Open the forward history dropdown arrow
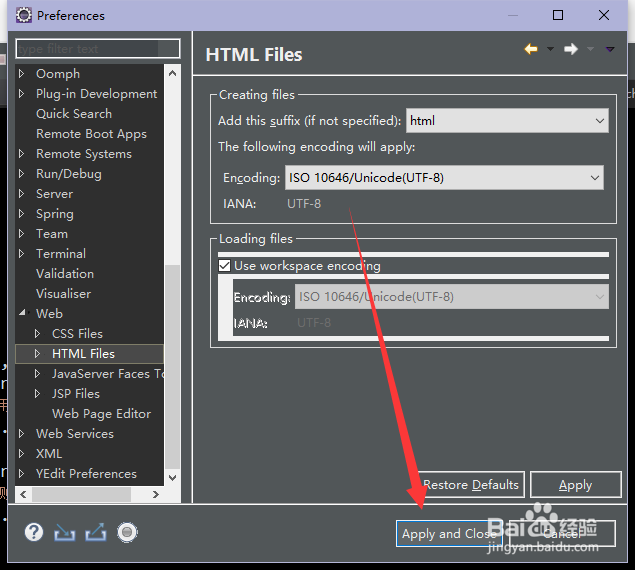 590,49
